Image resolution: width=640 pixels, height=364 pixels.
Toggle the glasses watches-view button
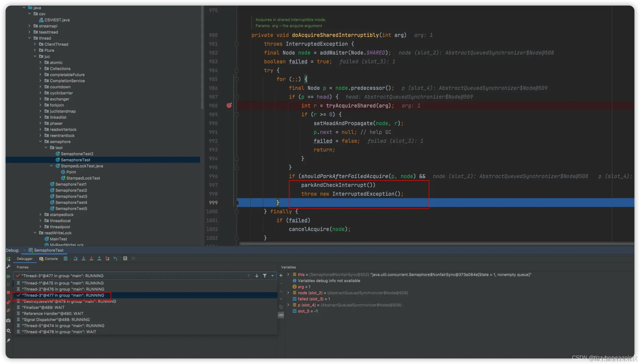pyautogui.click(x=281, y=315)
